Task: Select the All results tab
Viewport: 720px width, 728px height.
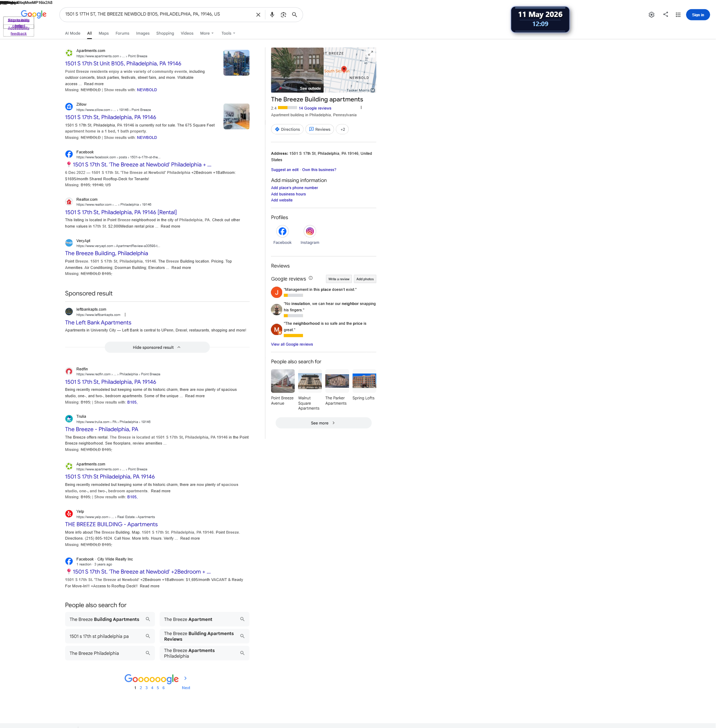Action: 89,33
